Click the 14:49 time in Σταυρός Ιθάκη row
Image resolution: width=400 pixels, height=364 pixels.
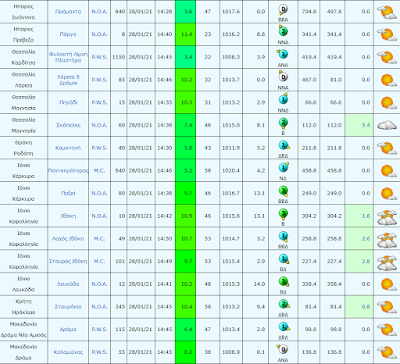[x=165, y=261]
